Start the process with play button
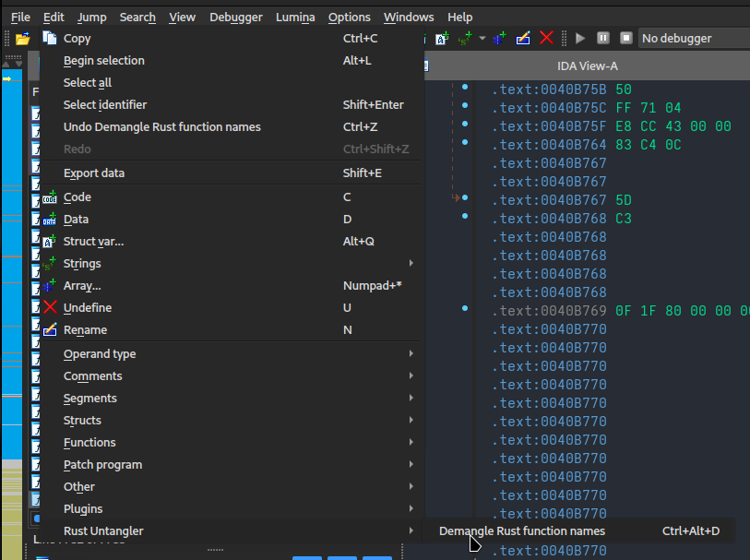Viewport: 750px width, 560px height. click(580, 38)
